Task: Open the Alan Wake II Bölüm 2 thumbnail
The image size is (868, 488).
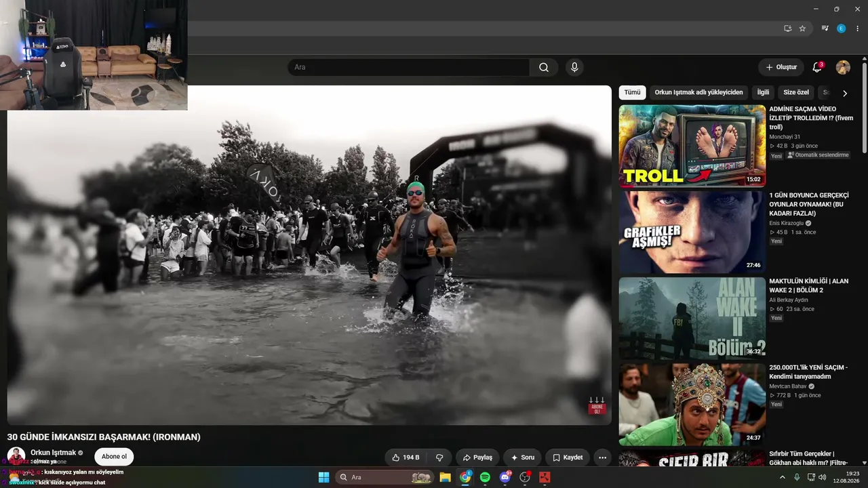Action: click(x=692, y=319)
